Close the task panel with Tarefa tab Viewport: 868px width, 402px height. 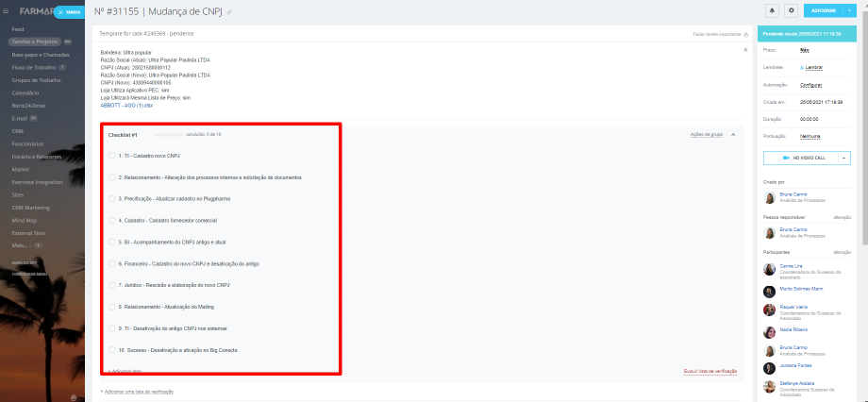(71, 12)
